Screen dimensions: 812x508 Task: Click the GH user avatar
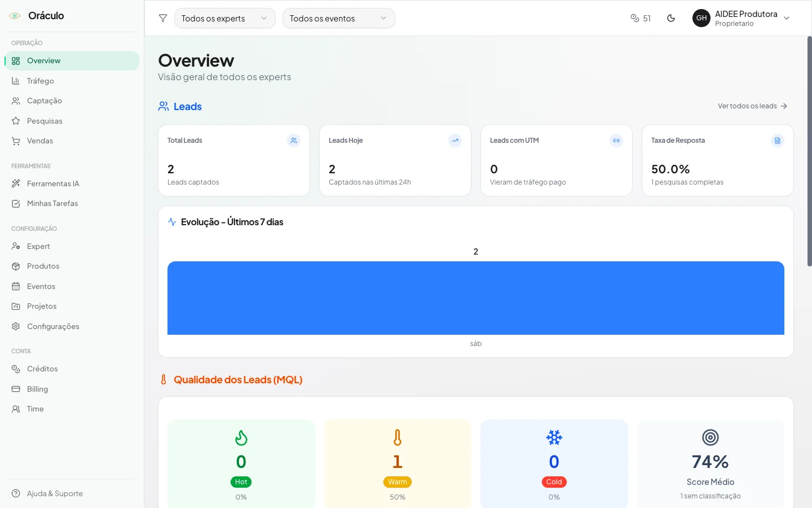(x=701, y=18)
